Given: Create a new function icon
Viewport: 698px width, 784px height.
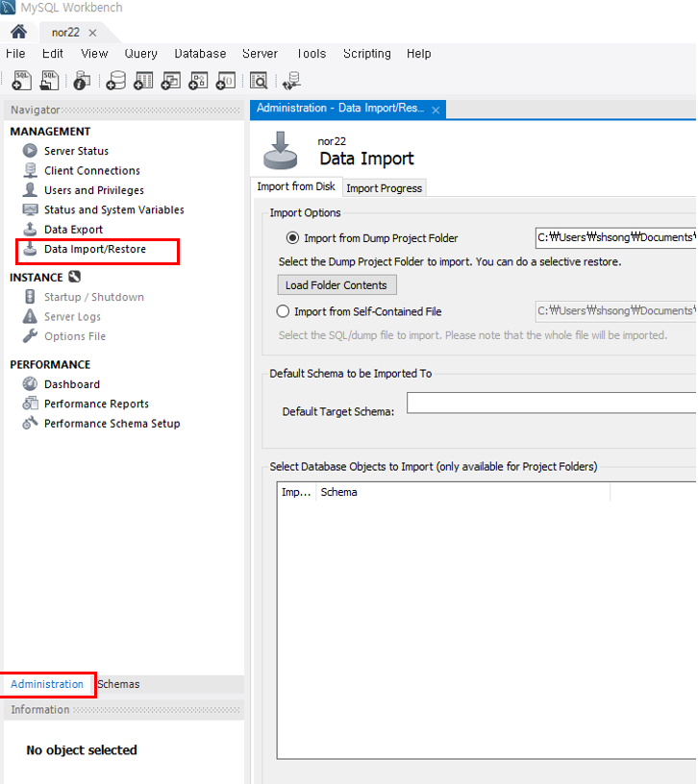Looking at the screenshot, I should [226, 80].
